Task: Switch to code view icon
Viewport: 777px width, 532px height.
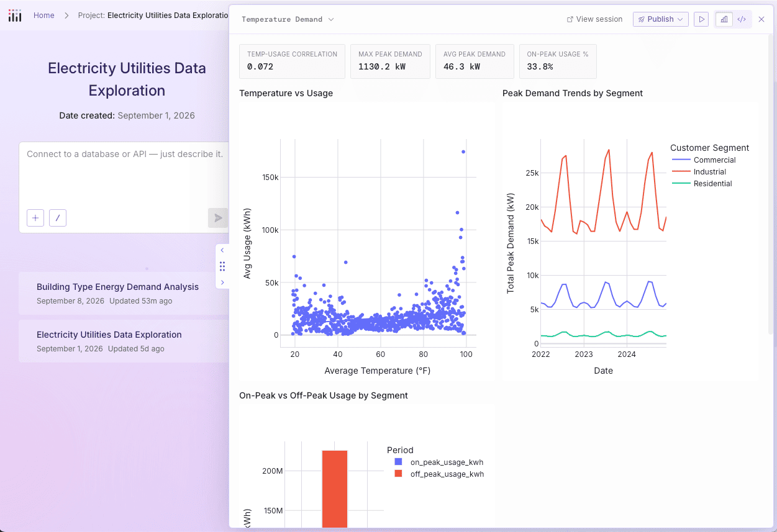Action: tap(741, 19)
